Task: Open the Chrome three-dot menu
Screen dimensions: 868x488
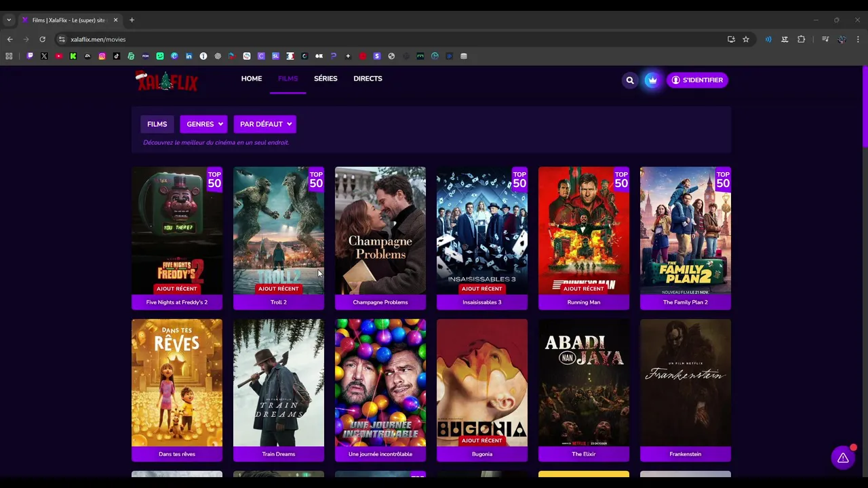Action: pos(858,39)
